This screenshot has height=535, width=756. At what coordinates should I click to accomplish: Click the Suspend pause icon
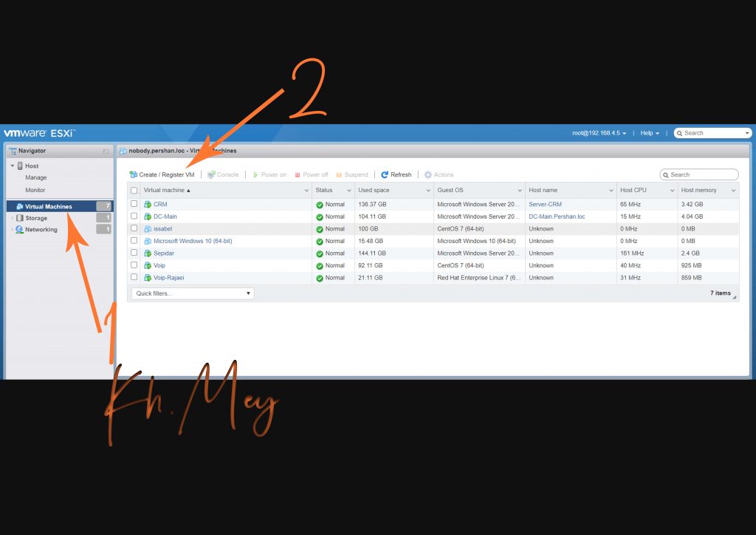pyautogui.click(x=339, y=175)
